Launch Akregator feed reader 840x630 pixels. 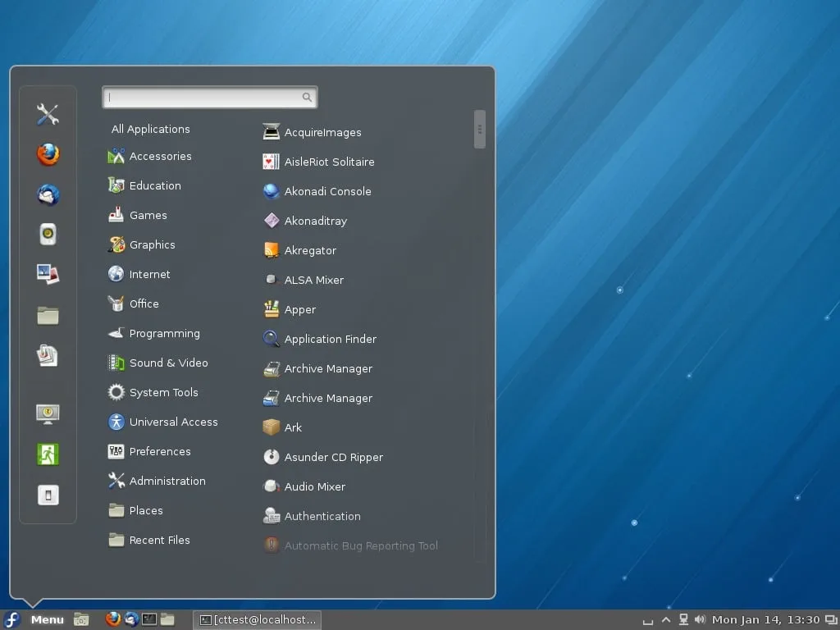click(299, 250)
